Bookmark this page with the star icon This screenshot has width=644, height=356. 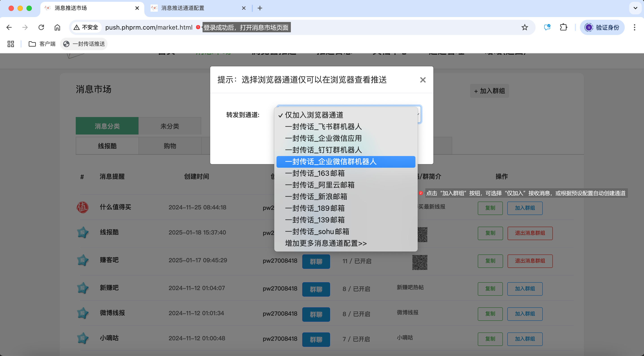click(x=525, y=27)
